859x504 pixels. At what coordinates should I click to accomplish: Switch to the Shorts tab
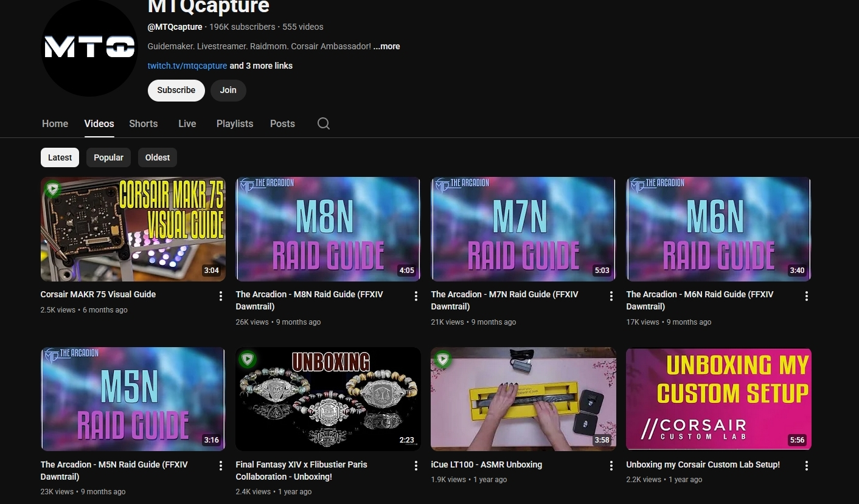[144, 123]
